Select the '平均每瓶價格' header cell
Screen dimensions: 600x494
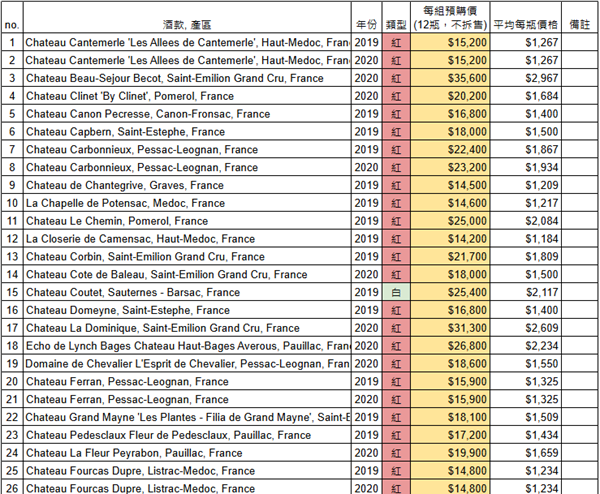point(526,18)
